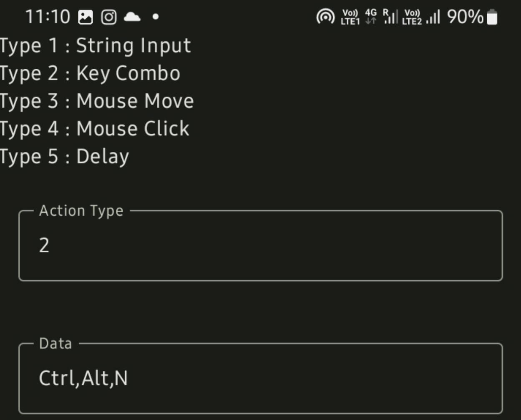Tap the Instagram notification icon
This screenshot has width=521, height=420.
109,17
